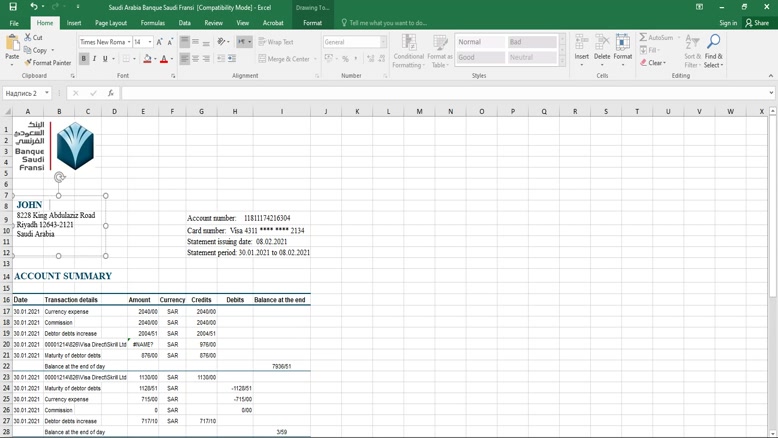Click the Save icon in quick access toolbar
778x438 pixels.
click(x=13, y=7)
